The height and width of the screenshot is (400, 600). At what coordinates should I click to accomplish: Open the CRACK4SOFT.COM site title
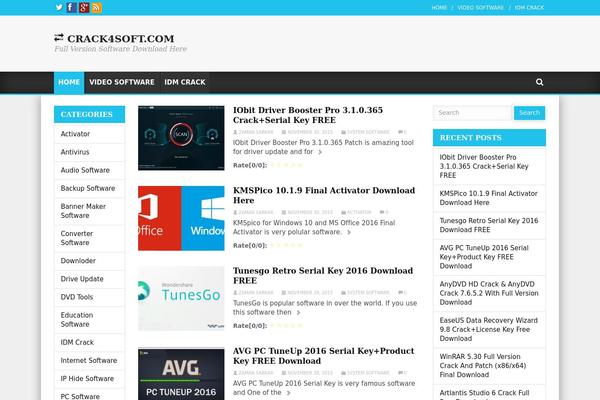click(121, 39)
